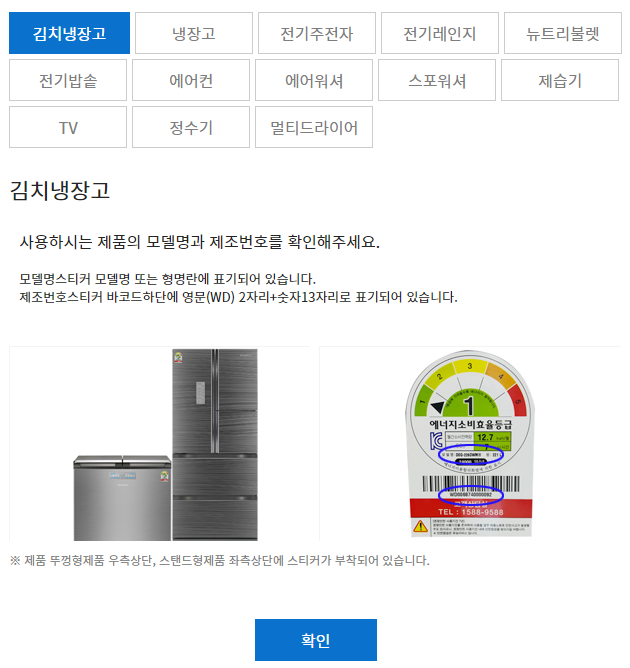
Task: Switch to the 에어컨 tab
Action: pyautogui.click(x=191, y=80)
